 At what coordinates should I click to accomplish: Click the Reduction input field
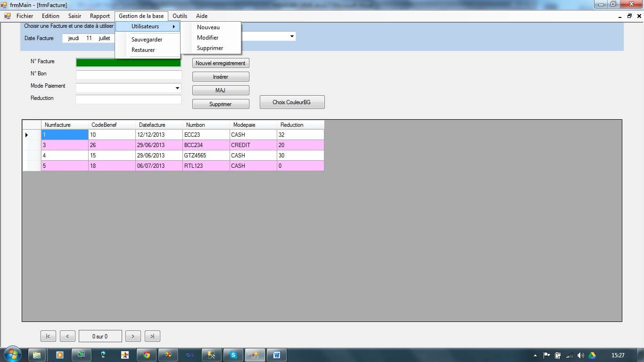128,99
